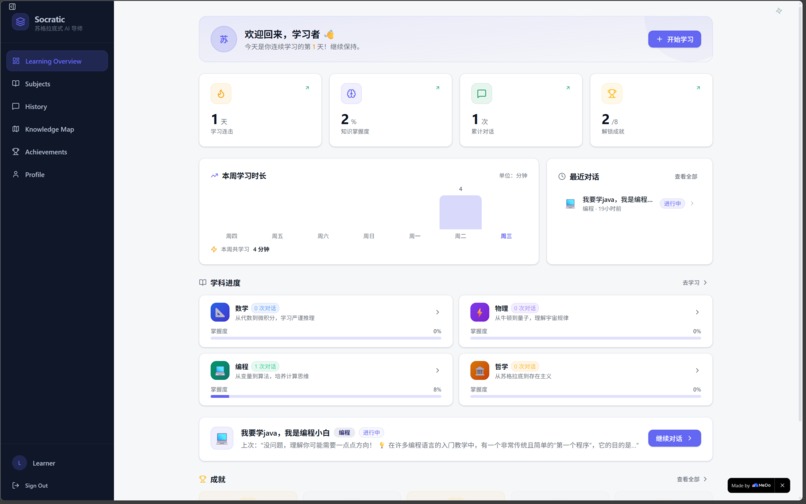Click the trophy icon on 解锁成就 card
The image size is (806, 504).
coord(612,94)
